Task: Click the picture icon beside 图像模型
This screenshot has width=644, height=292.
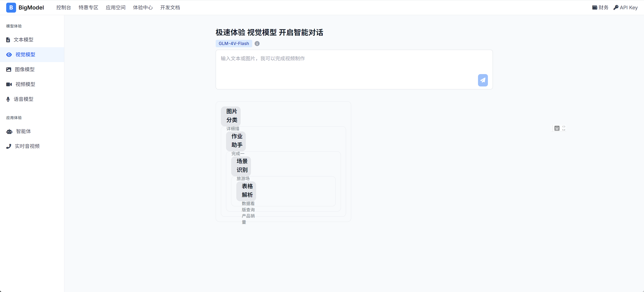Action: tap(9, 70)
